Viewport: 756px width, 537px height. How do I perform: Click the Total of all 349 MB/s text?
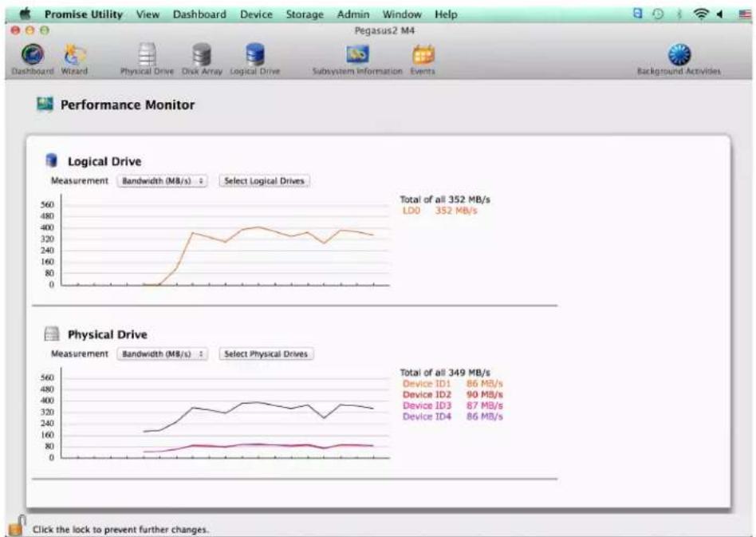point(445,373)
